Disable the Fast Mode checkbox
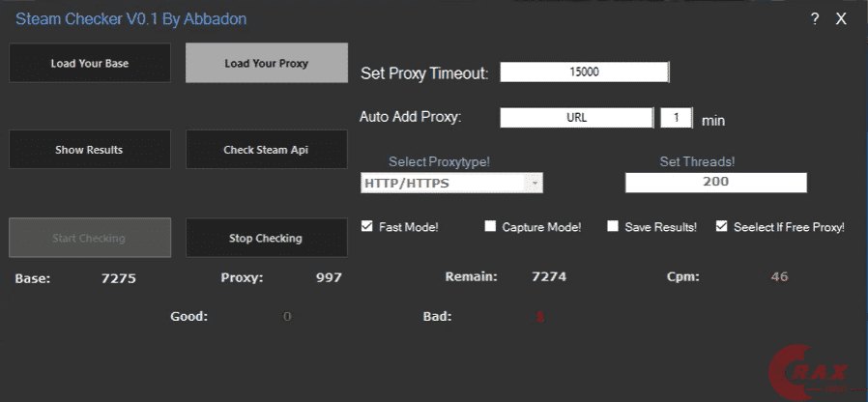 point(367,226)
